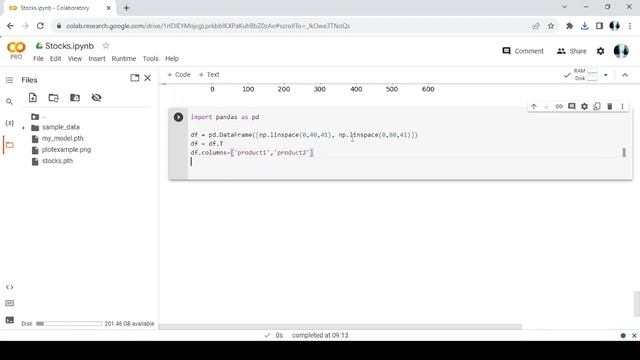Open the Tools menu
This screenshot has width=640, height=360.
pyautogui.click(x=150, y=59)
